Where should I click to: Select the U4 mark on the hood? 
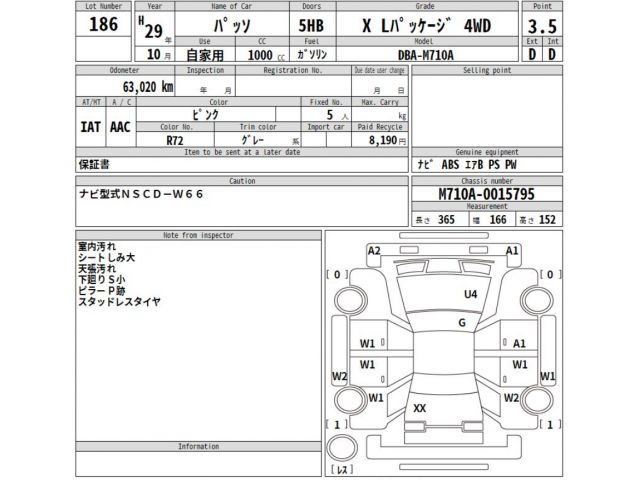tap(471, 294)
